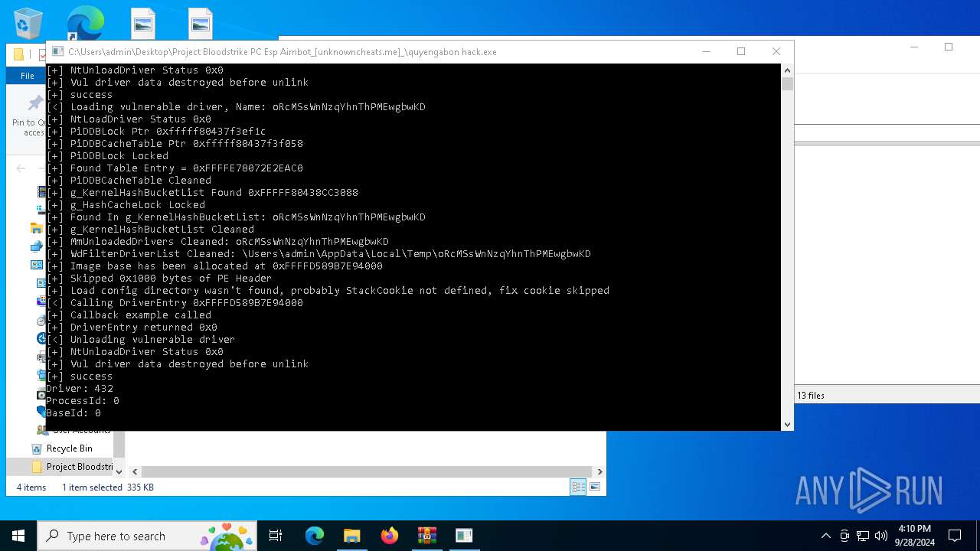Maximize the background WinRAR window
980x551 pixels.
pos(949,47)
